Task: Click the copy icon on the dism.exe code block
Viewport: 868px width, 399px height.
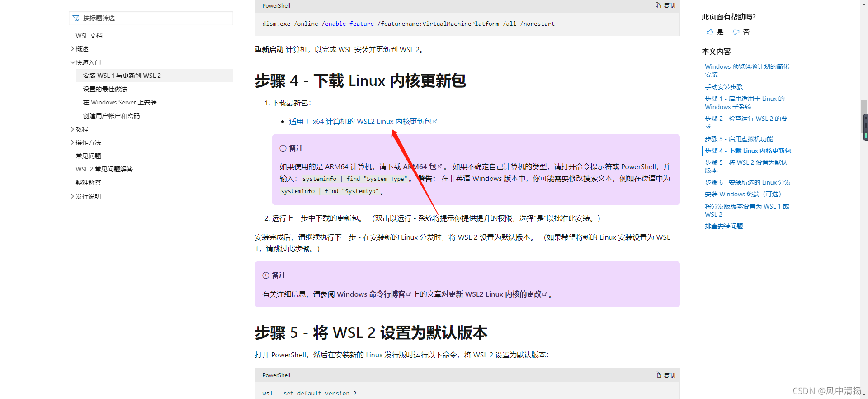Action: (x=658, y=5)
